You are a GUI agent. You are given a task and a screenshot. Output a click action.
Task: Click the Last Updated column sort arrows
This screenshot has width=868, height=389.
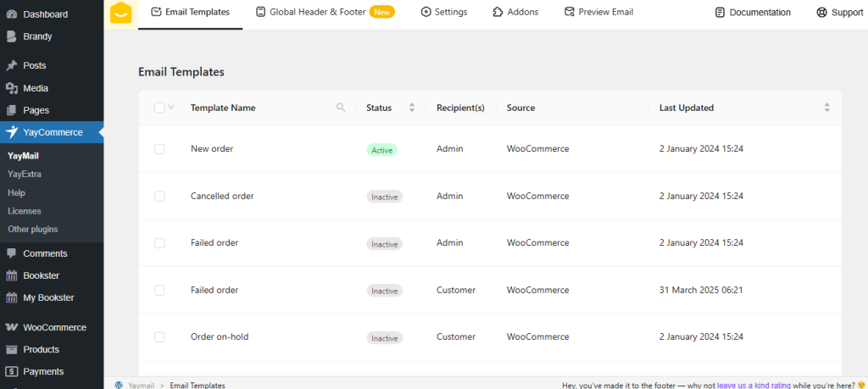point(827,108)
